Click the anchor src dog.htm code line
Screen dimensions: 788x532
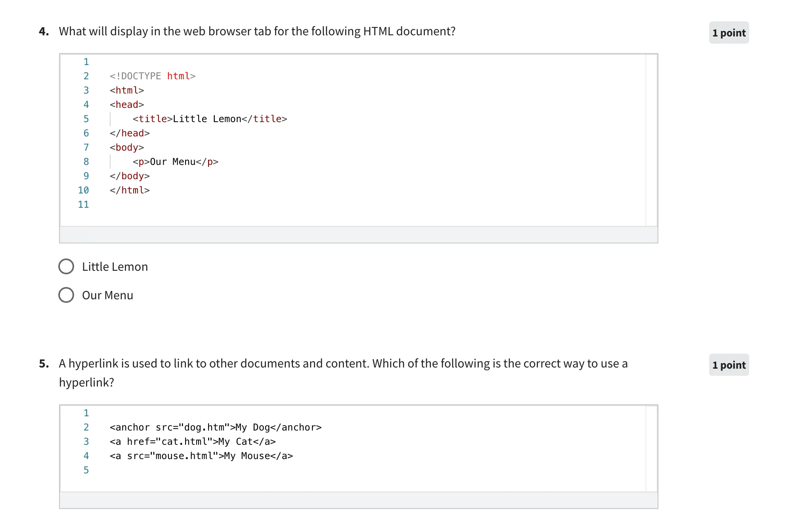pyautogui.click(x=215, y=427)
